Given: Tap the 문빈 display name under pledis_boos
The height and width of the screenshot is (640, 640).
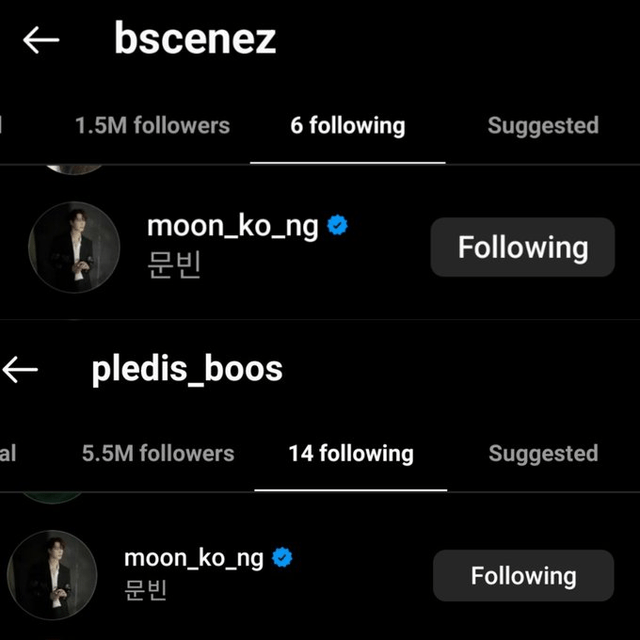Looking at the screenshot, I should tap(145, 590).
